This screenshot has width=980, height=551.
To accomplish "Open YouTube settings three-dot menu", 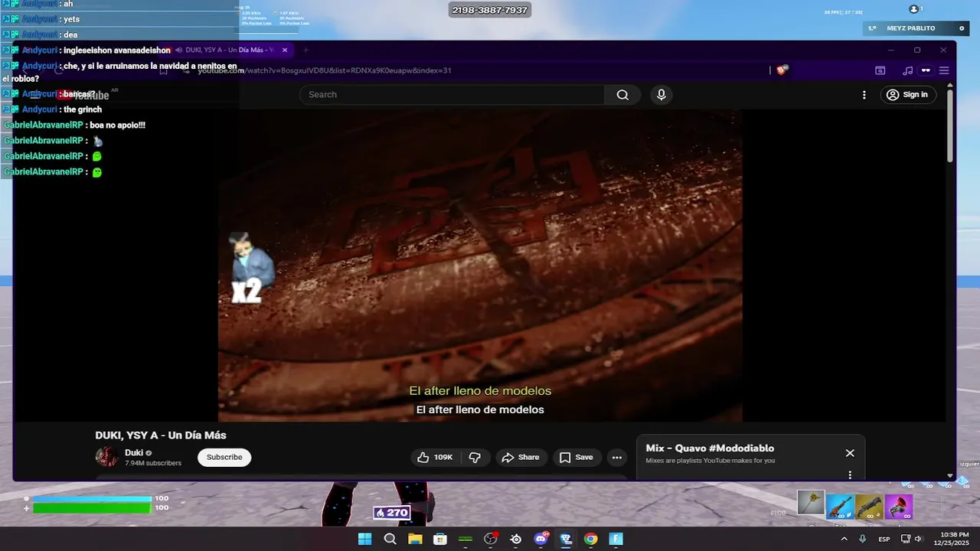I will (864, 95).
